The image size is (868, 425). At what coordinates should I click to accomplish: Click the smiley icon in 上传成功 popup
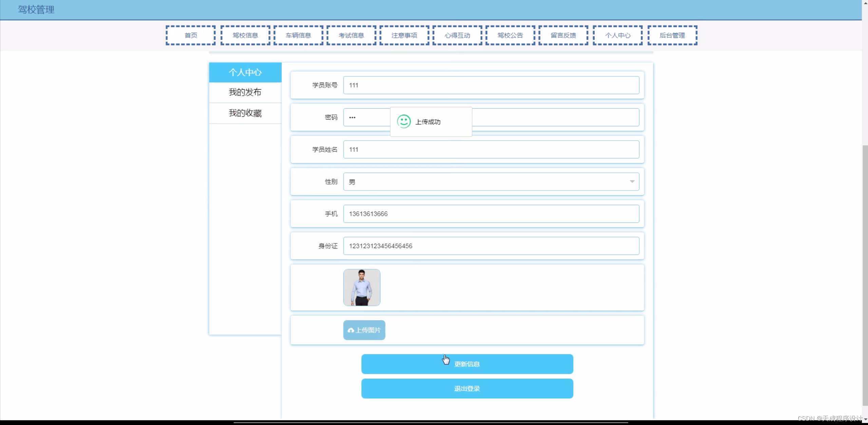point(403,121)
